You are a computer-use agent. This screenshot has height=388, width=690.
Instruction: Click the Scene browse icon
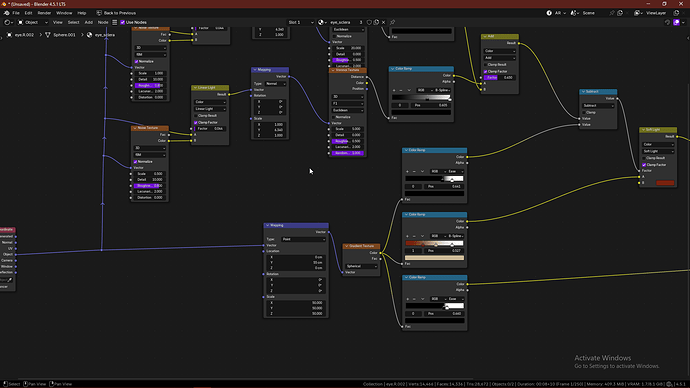(x=574, y=13)
